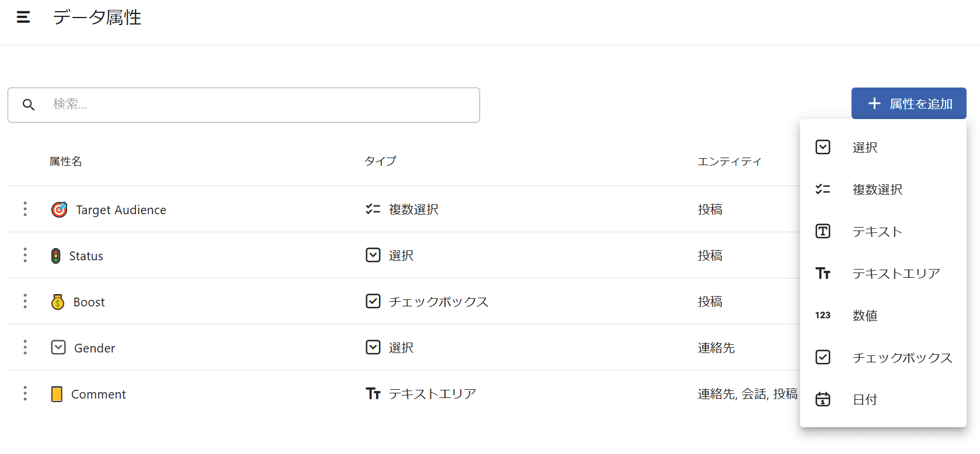Click the Comment yellow notebook icon

[x=57, y=394]
